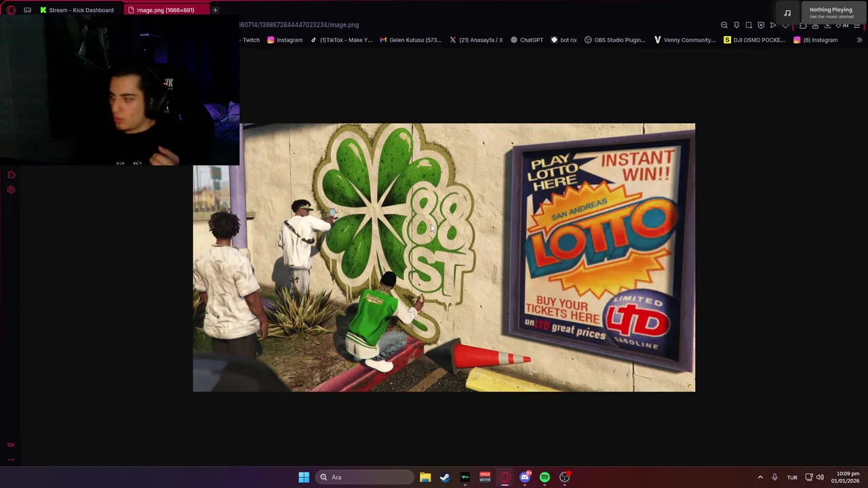The height and width of the screenshot is (488, 868).
Task: Click the lotto graffiti image
Action: point(444,258)
